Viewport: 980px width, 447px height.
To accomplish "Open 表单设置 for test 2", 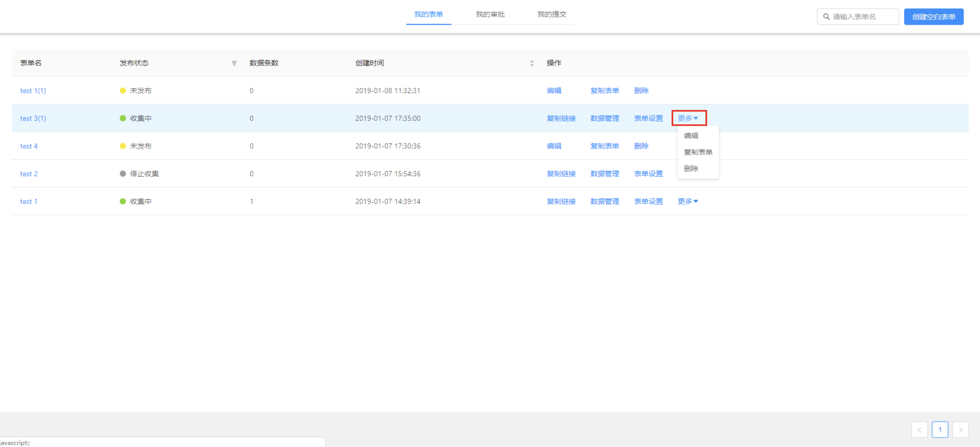I will pos(648,174).
